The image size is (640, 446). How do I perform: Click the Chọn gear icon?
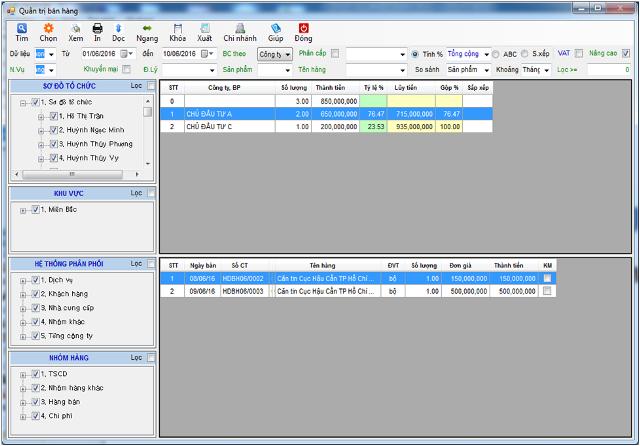(48, 28)
